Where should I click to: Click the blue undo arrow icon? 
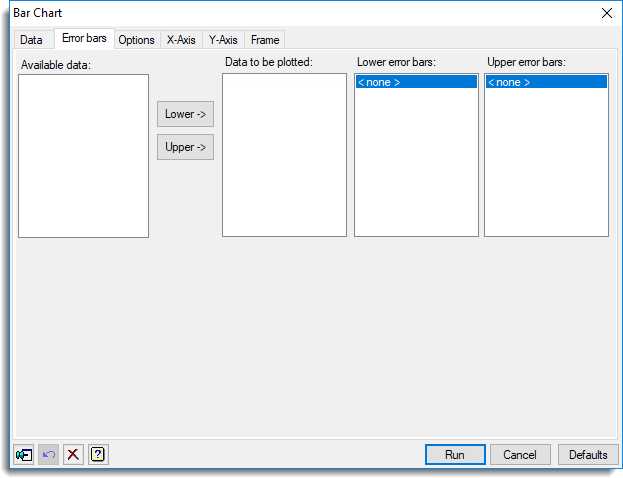tap(48, 455)
